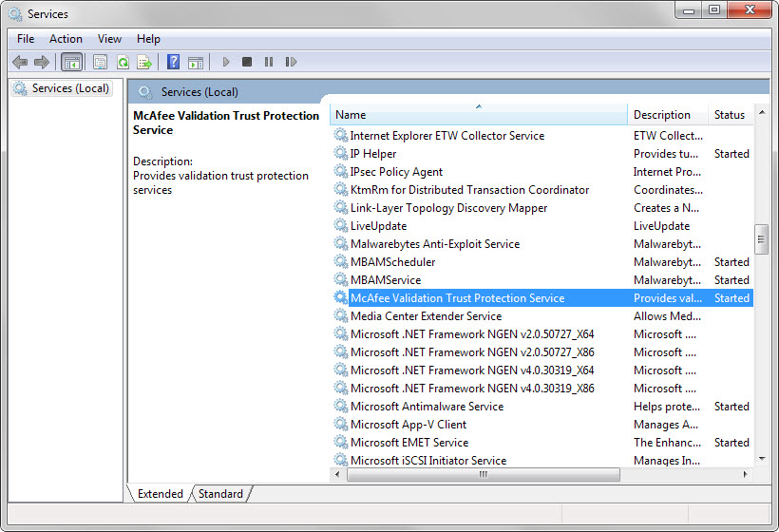The image size is (779, 532).
Task: Sort by the Name column header
Action: [479, 115]
